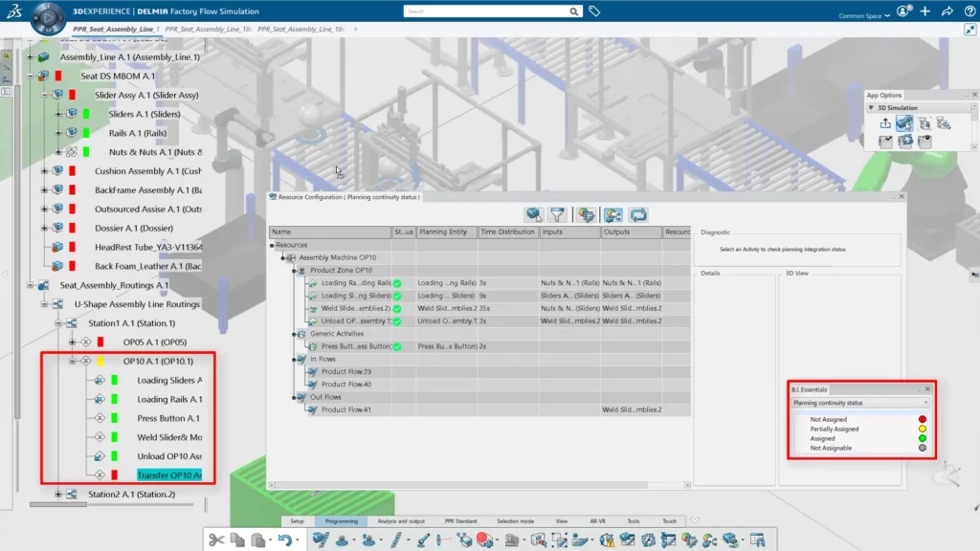Expand the Station2 A.1 tree node
Screen dimensions: 980x551
[58, 495]
